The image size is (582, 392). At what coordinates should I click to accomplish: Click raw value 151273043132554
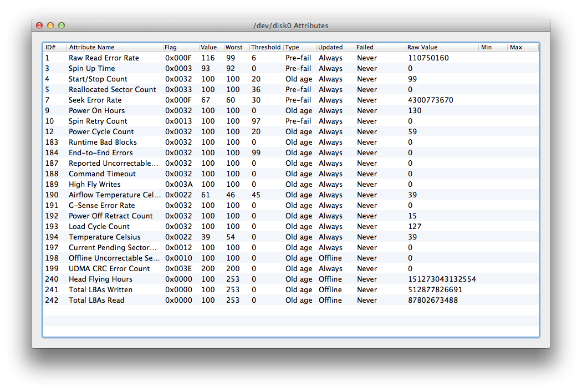442,279
